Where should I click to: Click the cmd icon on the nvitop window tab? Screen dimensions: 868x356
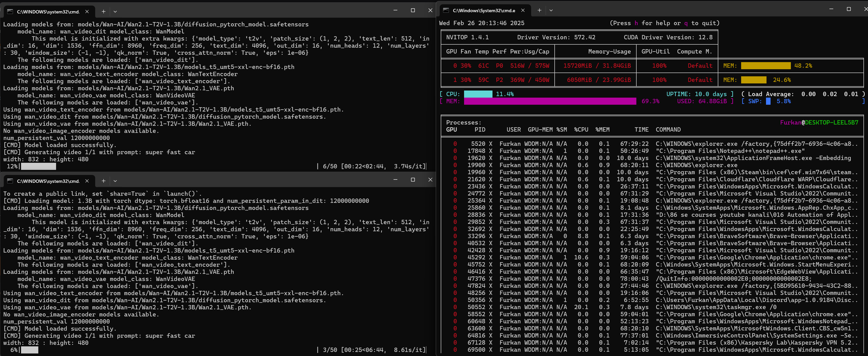(446, 10)
